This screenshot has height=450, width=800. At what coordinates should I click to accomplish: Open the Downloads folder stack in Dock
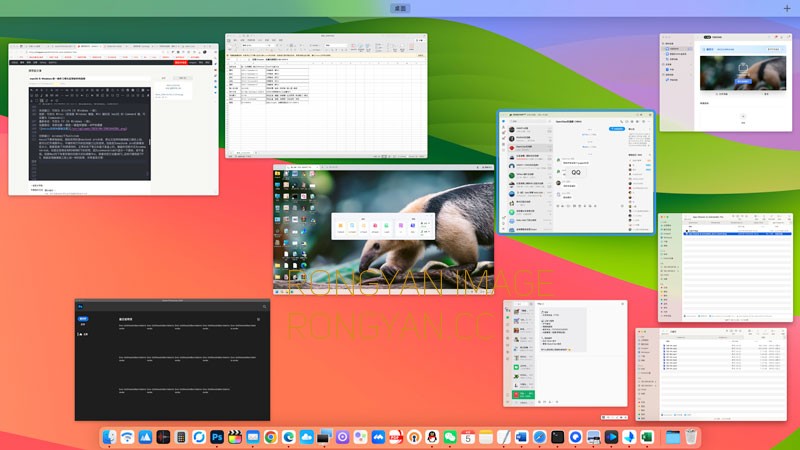(673, 437)
